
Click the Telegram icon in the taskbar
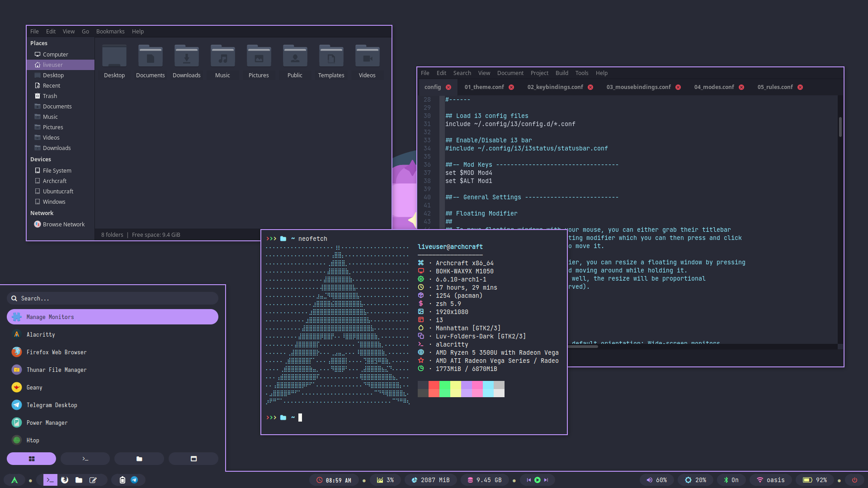[x=134, y=480]
